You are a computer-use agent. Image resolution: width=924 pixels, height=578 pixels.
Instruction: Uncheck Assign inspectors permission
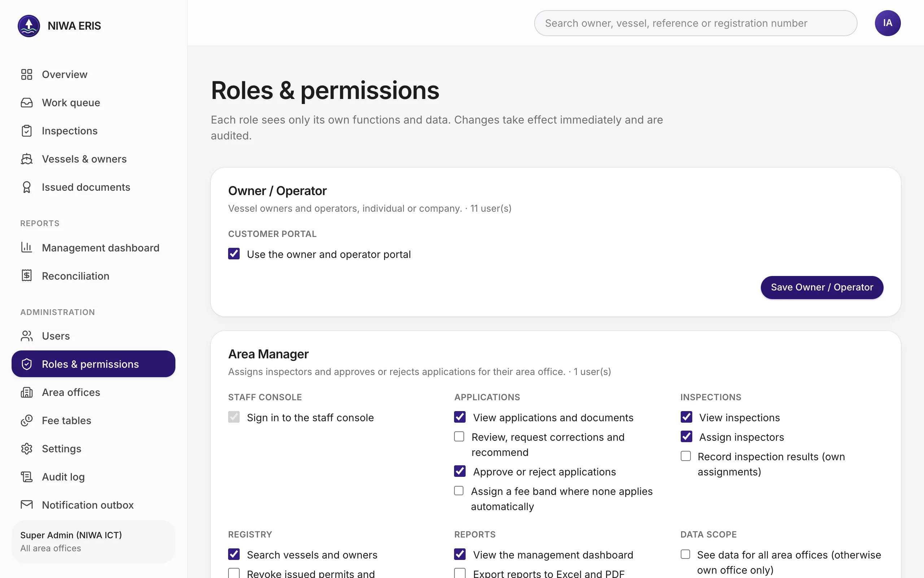pos(686,436)
